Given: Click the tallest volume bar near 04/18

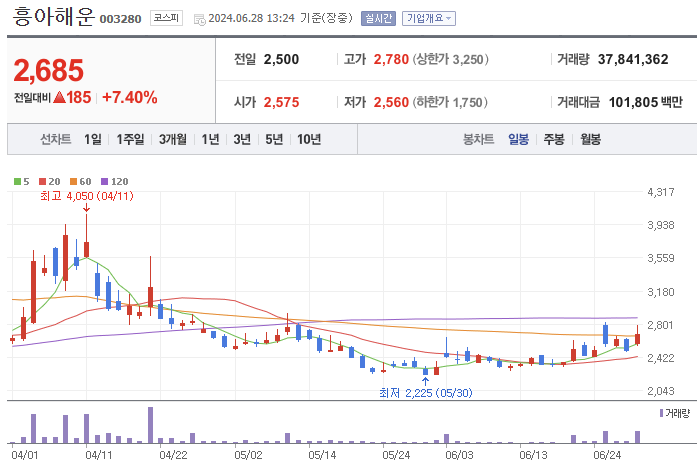Looking at the screenshot, I should (x=150, y=424).
